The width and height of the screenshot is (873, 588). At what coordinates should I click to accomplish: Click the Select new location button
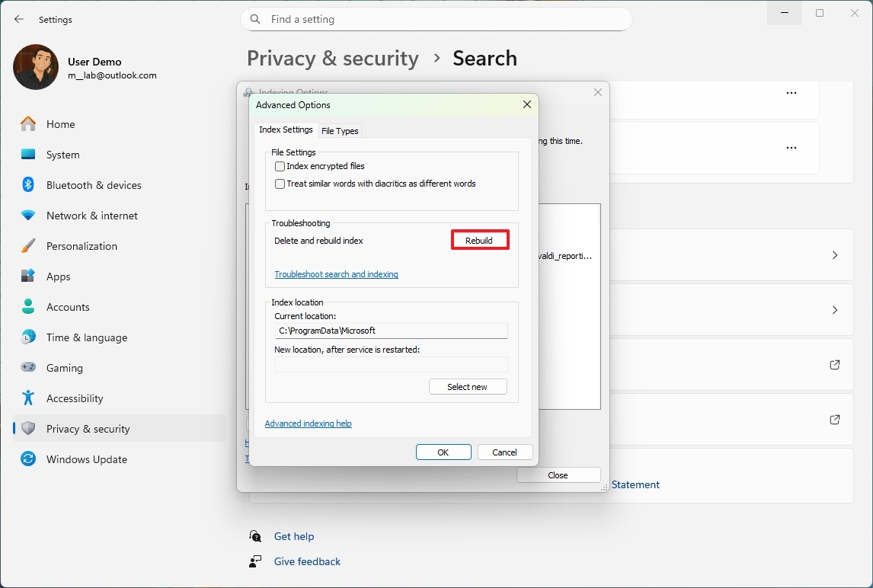tap(467, 387)
